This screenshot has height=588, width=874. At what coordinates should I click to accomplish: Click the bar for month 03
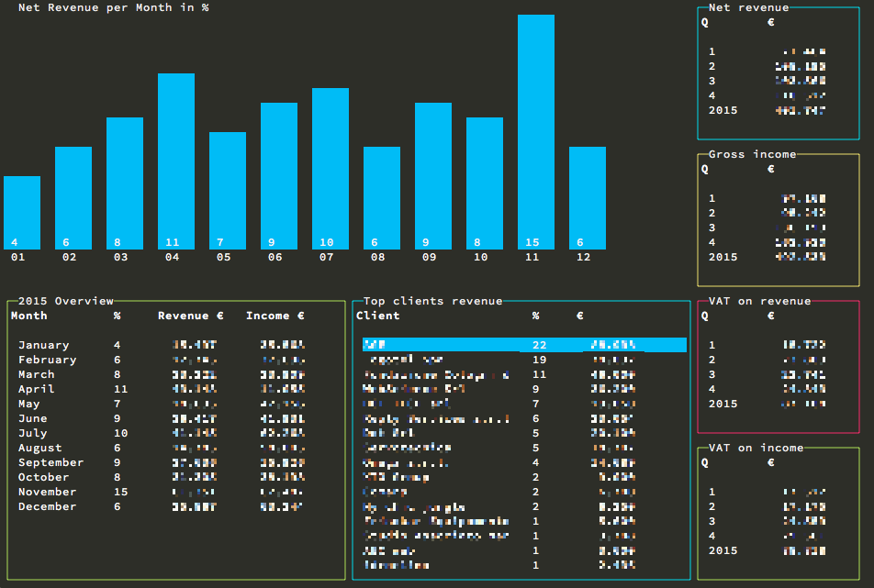point(125,183)
